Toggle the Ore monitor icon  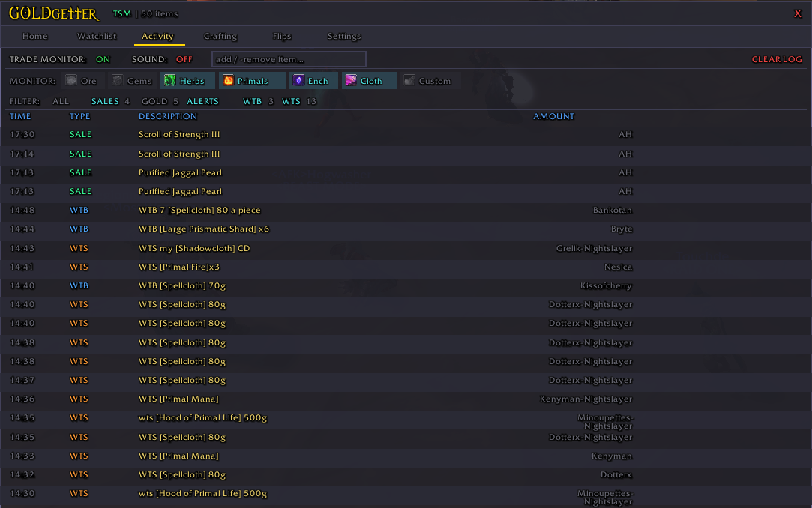[71, 81]
